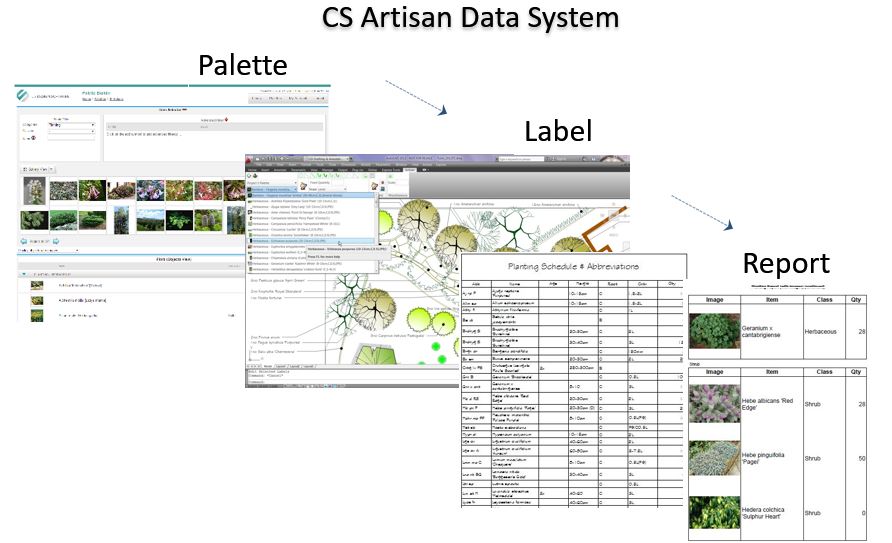Click the CS Design Software logo icon
The height and width of the screenshot is (543, 892).
point(25,94)
